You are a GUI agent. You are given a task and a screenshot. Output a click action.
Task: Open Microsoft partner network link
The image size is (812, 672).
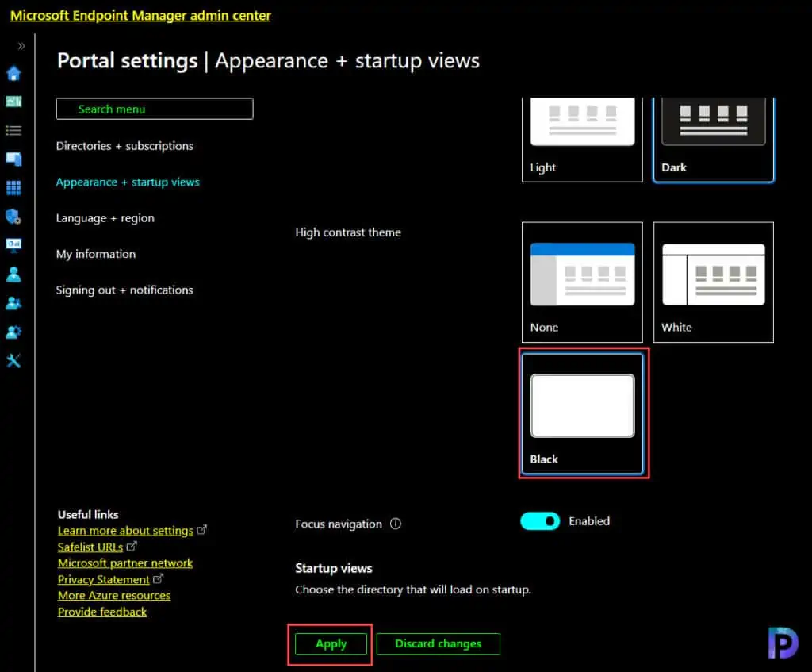coord(125,563)
